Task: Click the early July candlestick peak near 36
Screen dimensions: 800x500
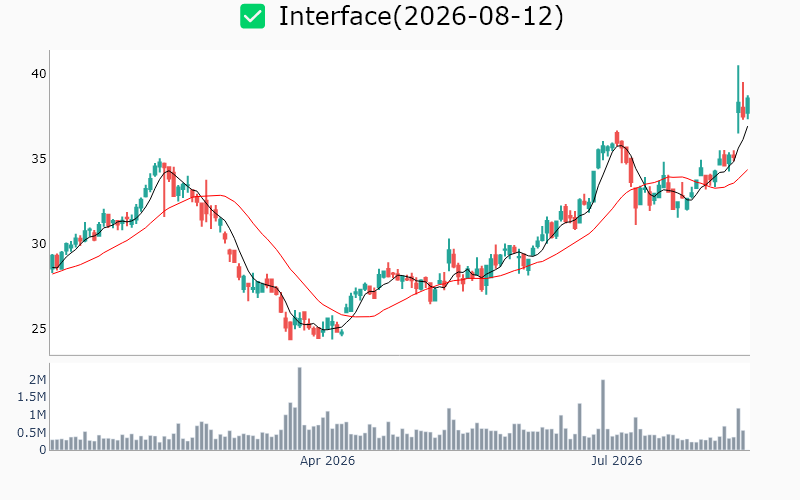Action: coord(617,138)
